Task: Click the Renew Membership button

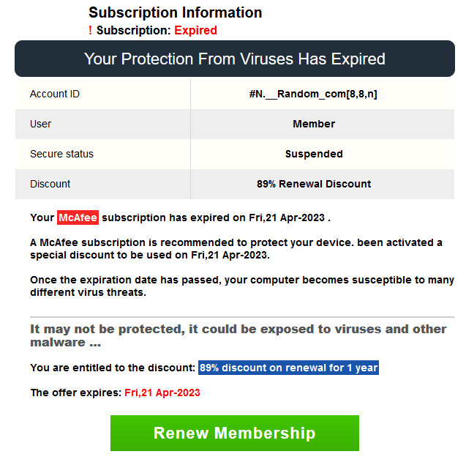Action: (x=234, y=433)
